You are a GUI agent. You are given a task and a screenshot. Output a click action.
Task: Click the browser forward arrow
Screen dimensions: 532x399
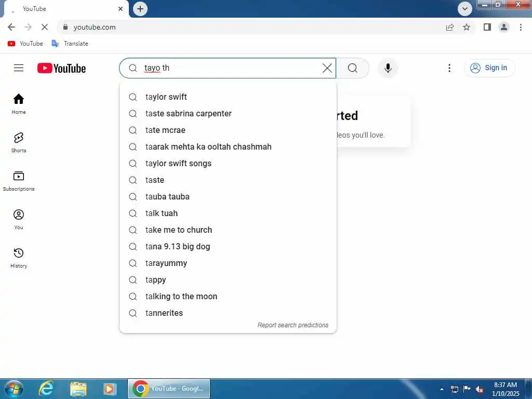click(28, 27)
